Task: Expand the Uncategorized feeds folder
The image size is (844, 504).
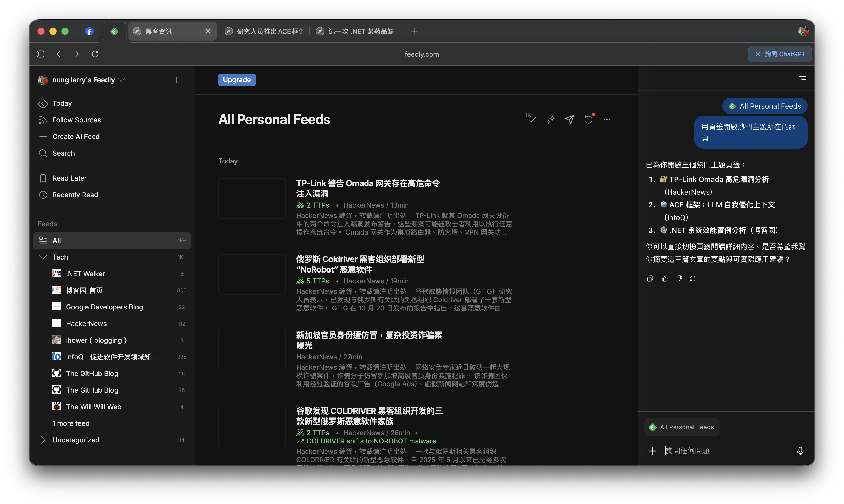Action: 43,440
